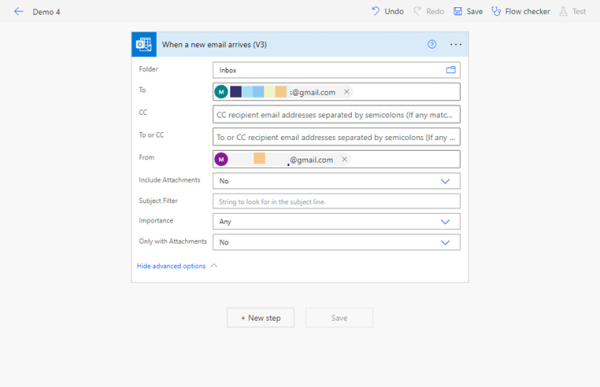Collapse using Hide advanced options link

coord(171,266)
